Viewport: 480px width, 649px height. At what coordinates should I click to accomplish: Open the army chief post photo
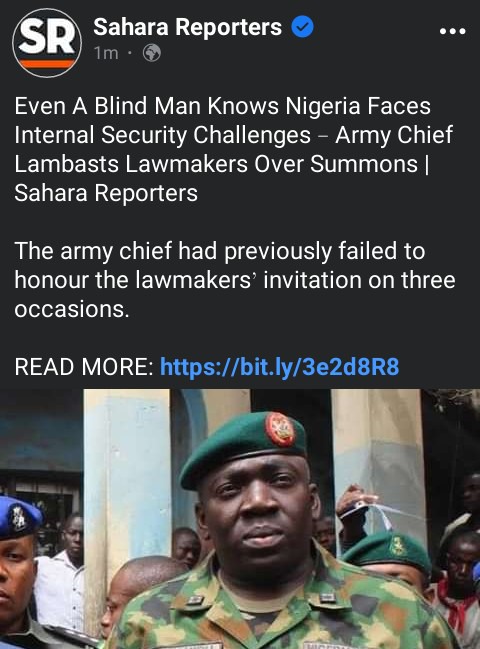pyautogui.click(x=240, y=519)
